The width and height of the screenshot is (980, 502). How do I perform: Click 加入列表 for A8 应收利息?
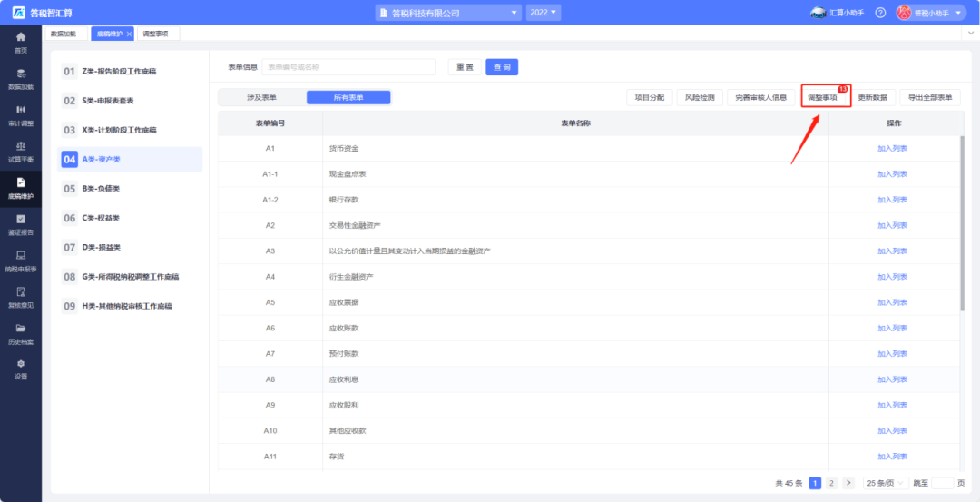tap(892, 379)
